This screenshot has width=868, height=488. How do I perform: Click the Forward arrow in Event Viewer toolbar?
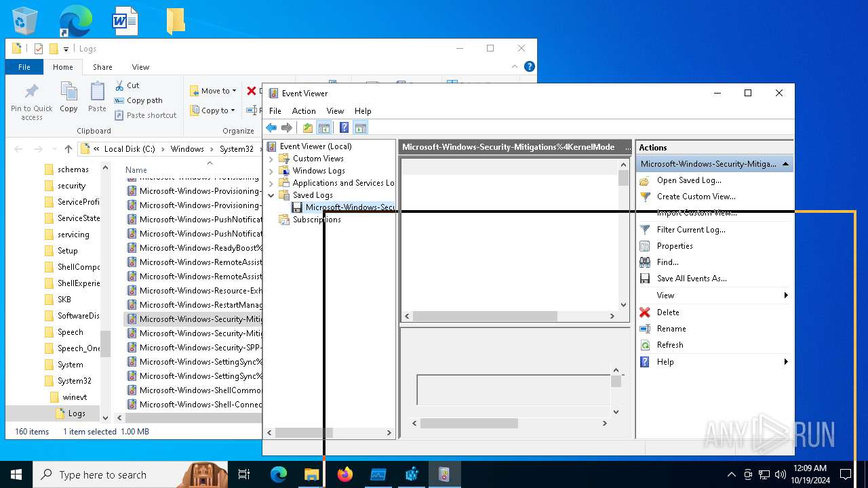tap(287, 127)
